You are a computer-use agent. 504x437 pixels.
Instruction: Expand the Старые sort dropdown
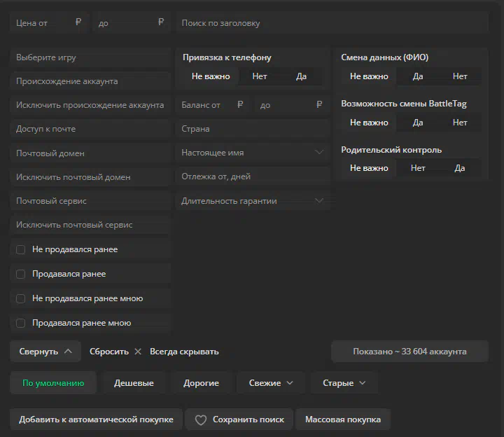coord(344,383)
